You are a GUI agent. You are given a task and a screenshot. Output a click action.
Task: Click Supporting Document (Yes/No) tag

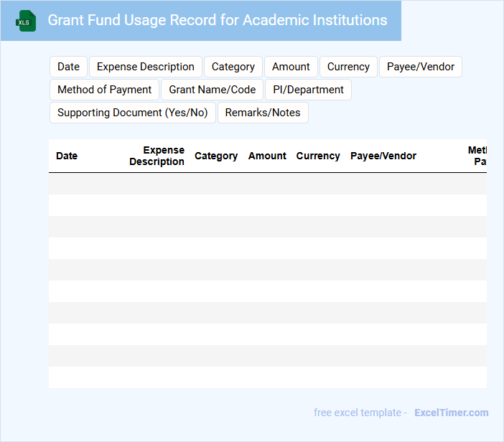(x=132, y=113)
